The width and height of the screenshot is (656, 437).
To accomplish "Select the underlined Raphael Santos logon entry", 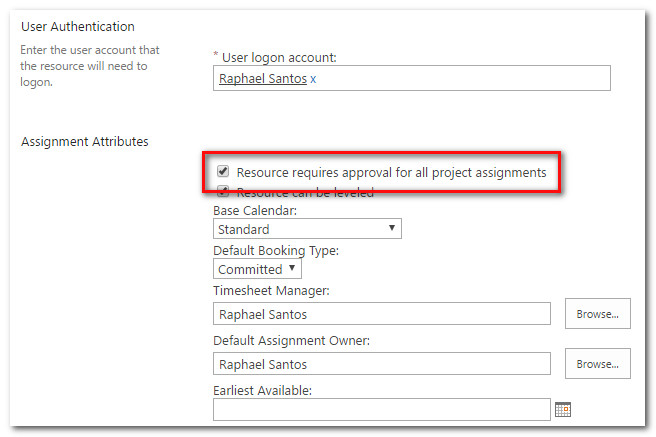I will (263, 79).
